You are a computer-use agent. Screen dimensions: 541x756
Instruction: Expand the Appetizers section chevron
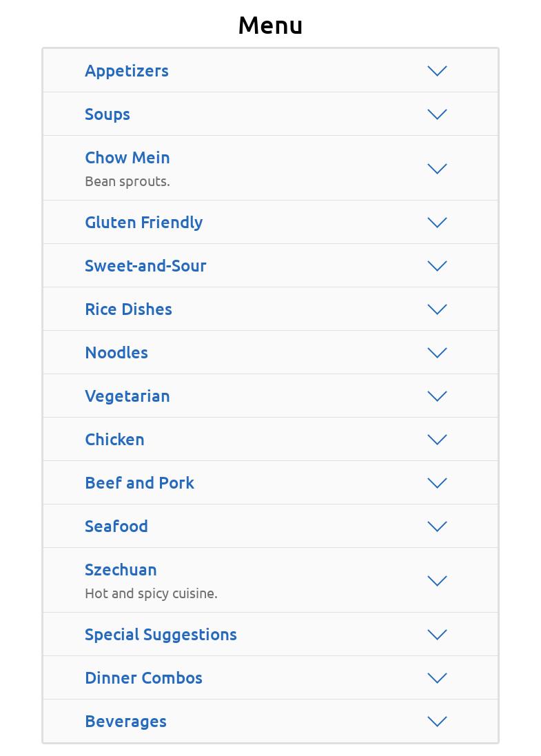coord(437,71)
